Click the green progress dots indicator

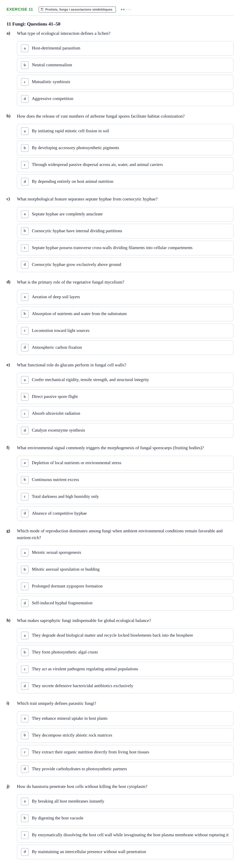coord(126,9)
